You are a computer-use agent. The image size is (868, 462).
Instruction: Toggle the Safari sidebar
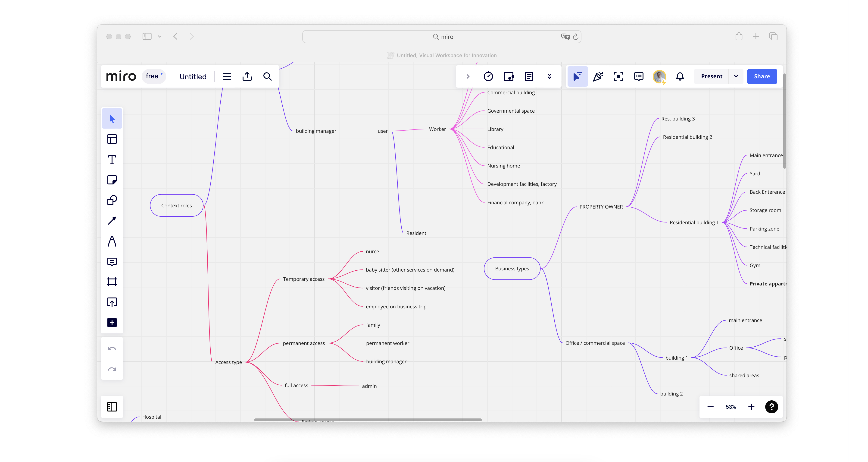(x=147, y=36)
